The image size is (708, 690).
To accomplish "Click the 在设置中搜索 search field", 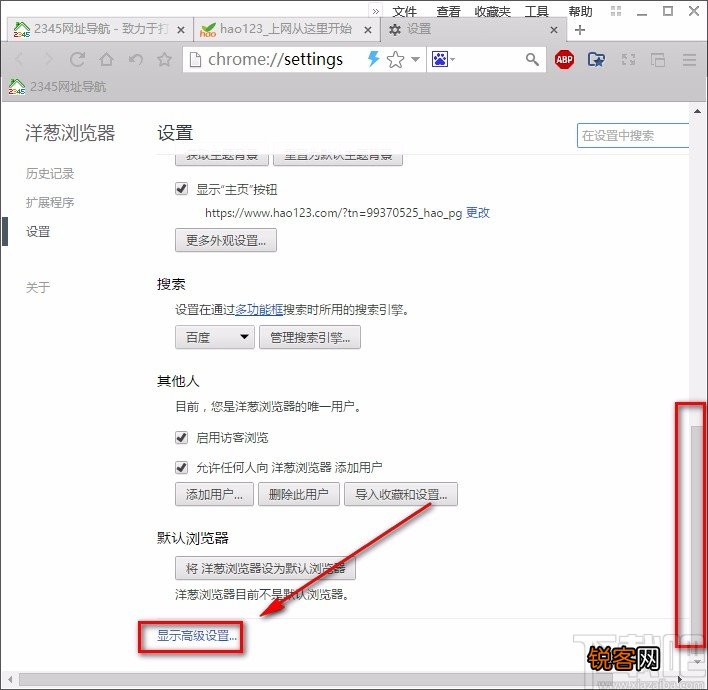I will point(633,135).
